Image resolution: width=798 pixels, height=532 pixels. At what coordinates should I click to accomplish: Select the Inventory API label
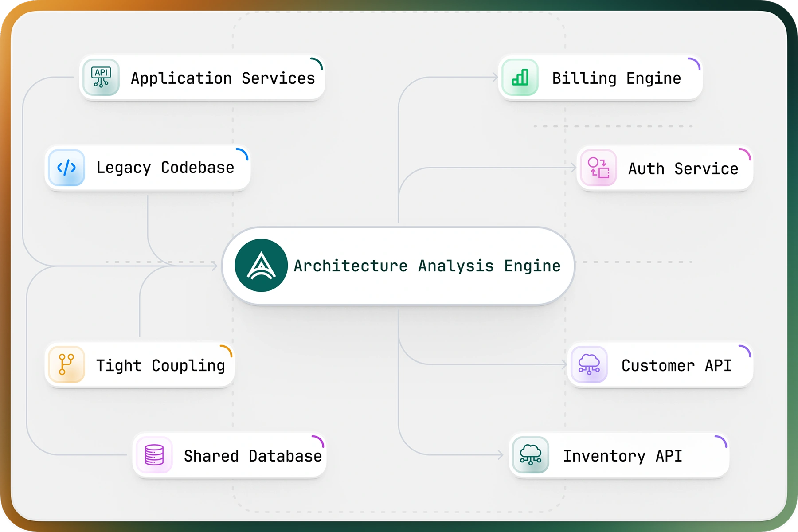coord(622,456)
